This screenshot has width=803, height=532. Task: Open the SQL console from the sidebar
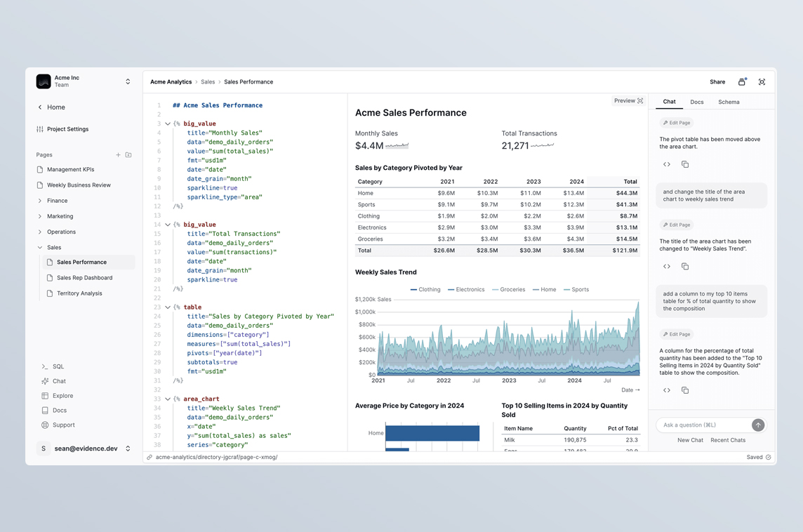pos(58,366)
